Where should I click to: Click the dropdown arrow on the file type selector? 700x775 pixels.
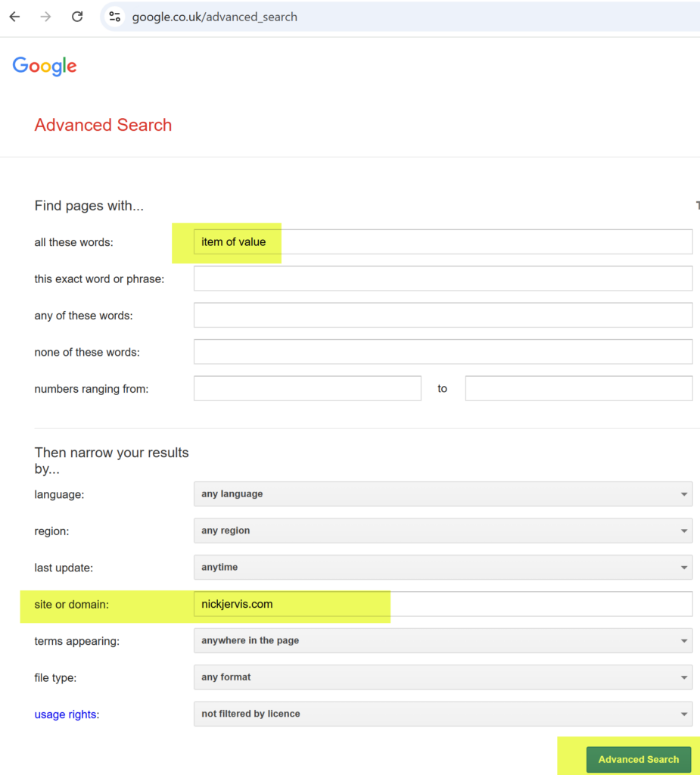[683, 677]
